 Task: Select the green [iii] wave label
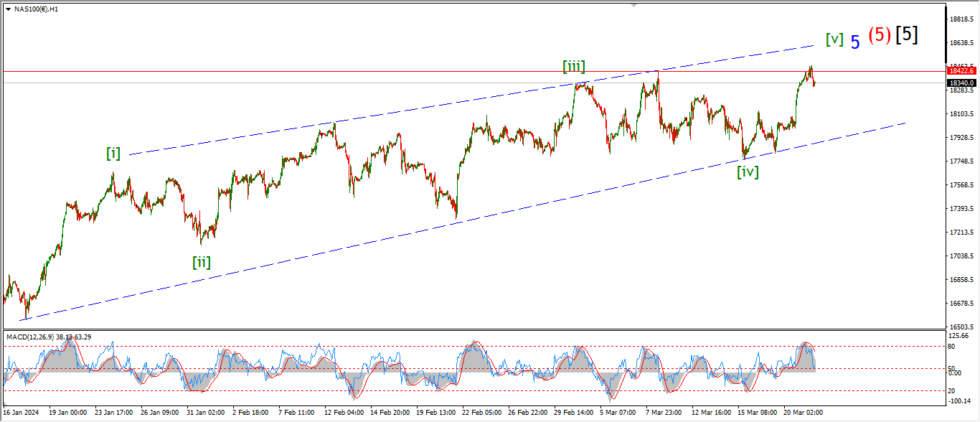(573, 67)
